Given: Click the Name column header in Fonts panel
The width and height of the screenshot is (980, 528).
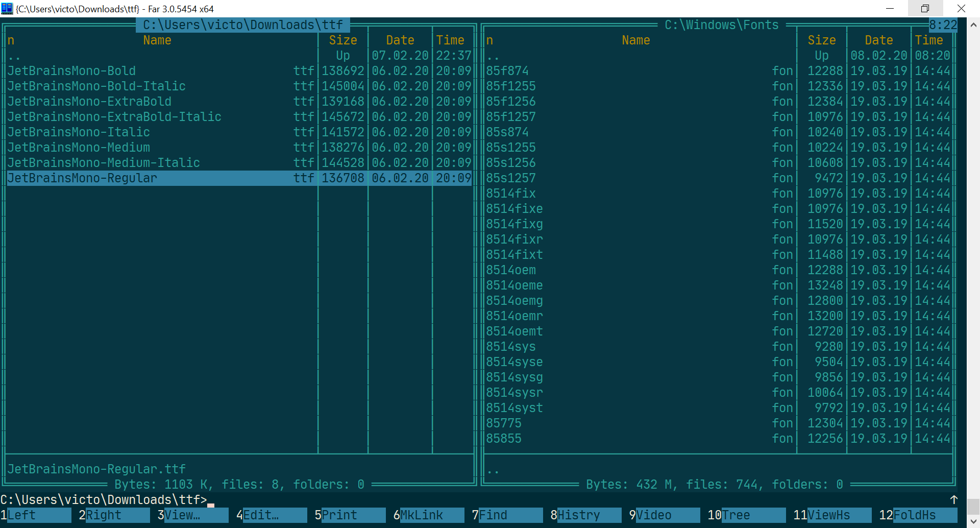Looking at the screenshot, I should tap(636, 40).
